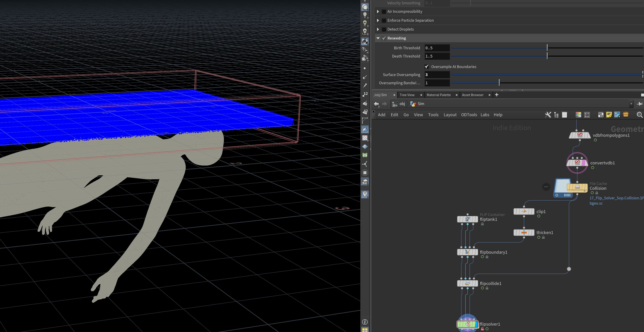Toggle the checkerboard pattern icon in viewport toolbar
Image resolution: width=644 pixels, height=332 pixels.
(x=365, y=138)
